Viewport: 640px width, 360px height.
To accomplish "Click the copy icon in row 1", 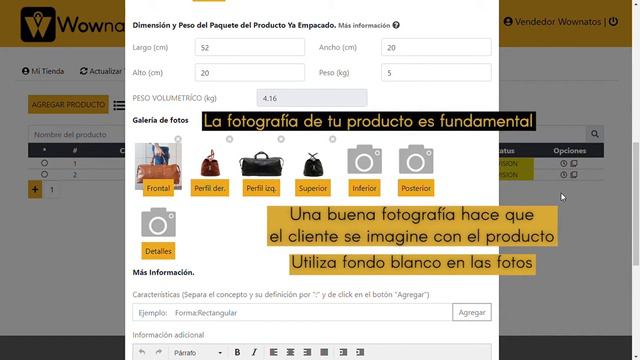I will 573,163.
